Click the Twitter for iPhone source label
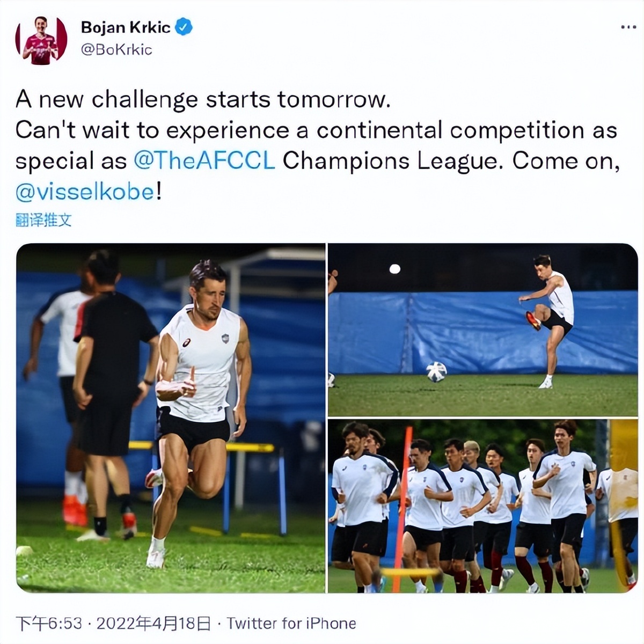644x644 pixels. coord(291,623)
